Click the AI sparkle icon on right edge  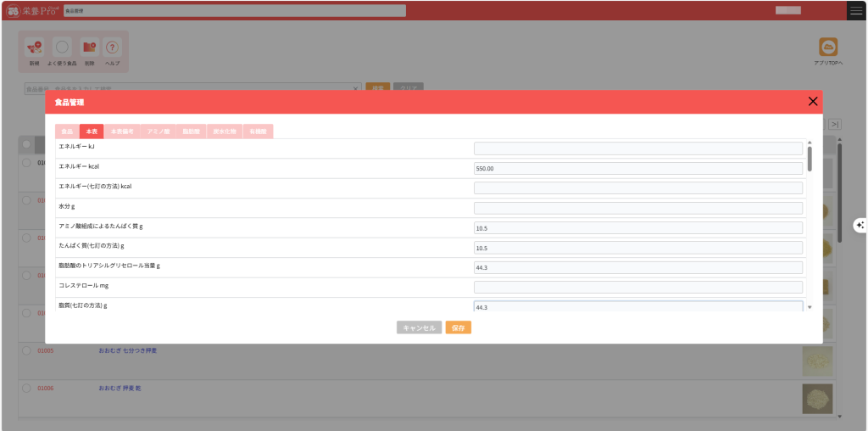pos(860,225)
